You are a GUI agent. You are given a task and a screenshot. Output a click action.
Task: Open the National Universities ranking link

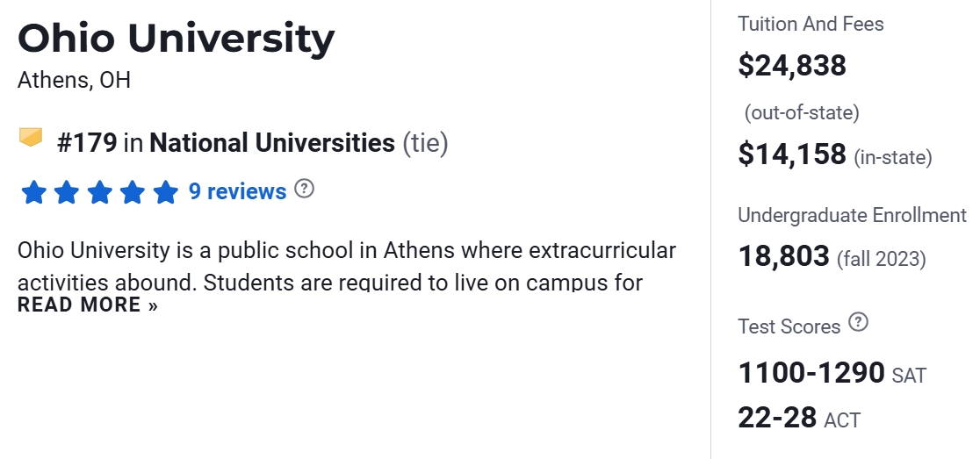point(272,142)
